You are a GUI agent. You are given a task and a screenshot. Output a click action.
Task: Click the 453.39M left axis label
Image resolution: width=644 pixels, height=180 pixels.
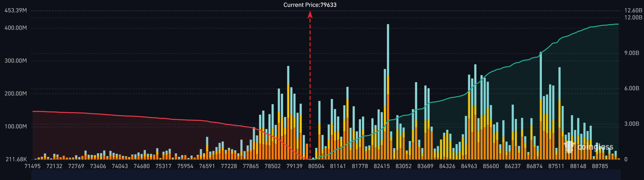(15, 11)
